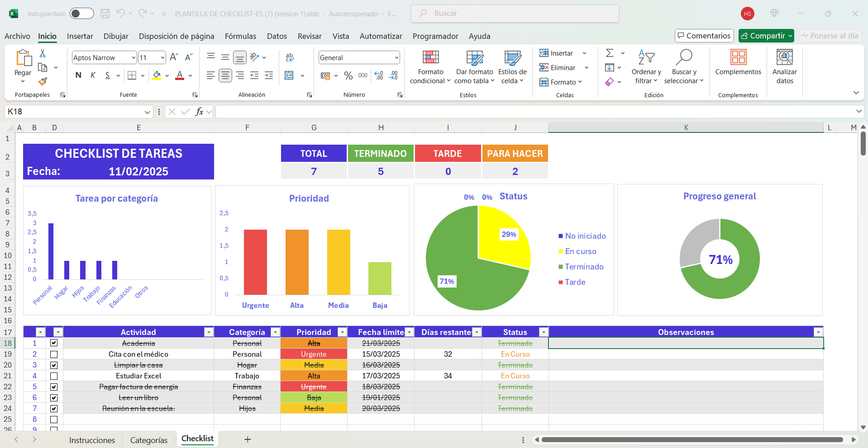Click the center align text icon
This screenshot has width=868, height=448.
225,75
